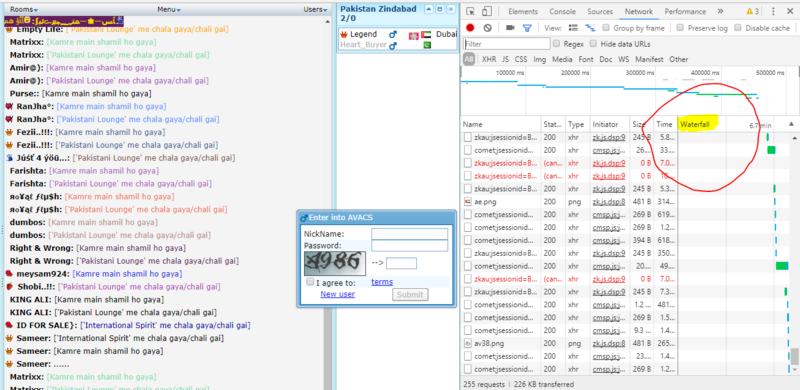
Task: Open the Users dropdown
Action: [x=315, y=9]
